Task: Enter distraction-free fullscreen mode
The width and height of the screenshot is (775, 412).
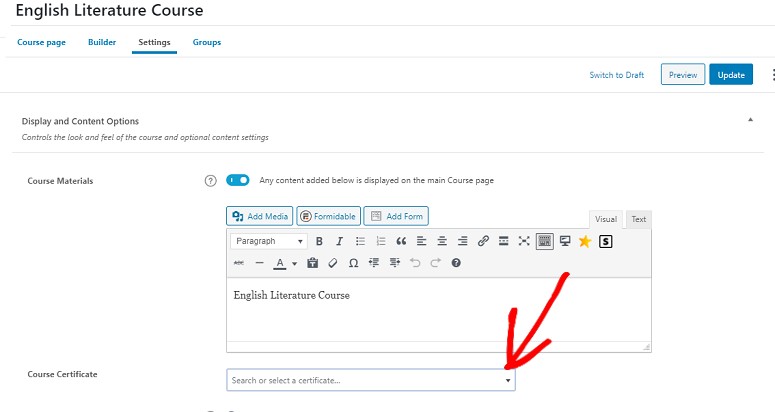Action: [524, 241]
